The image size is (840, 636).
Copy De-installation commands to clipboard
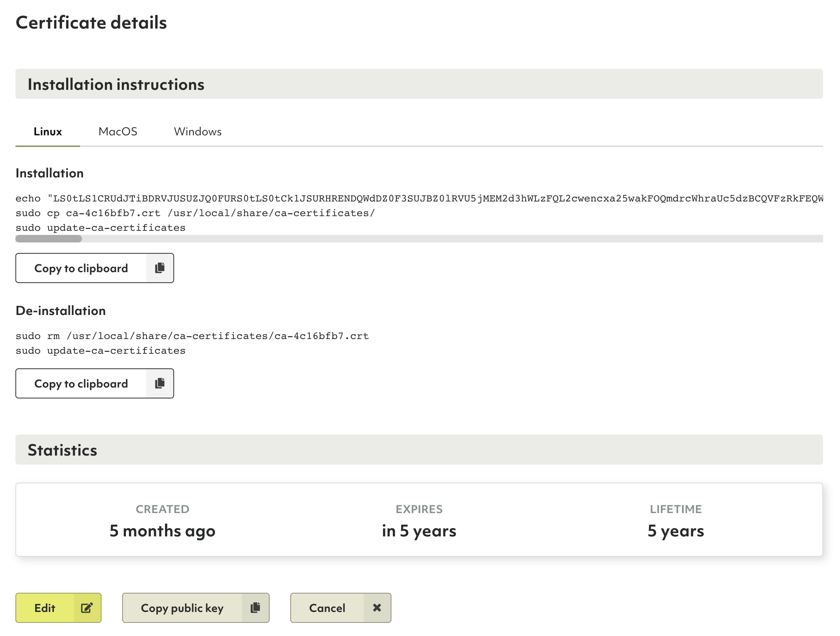(94, 383)
